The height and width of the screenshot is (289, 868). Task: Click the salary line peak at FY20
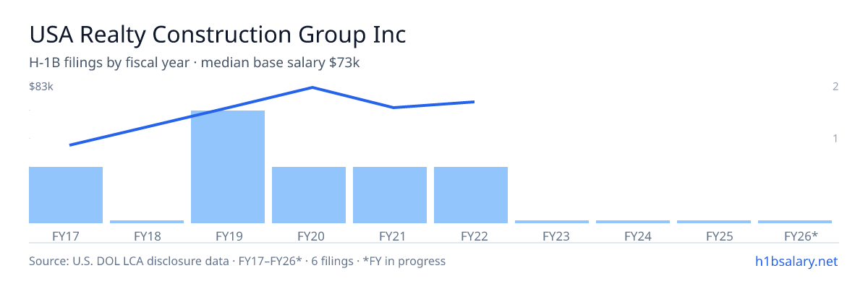point(312,87)
